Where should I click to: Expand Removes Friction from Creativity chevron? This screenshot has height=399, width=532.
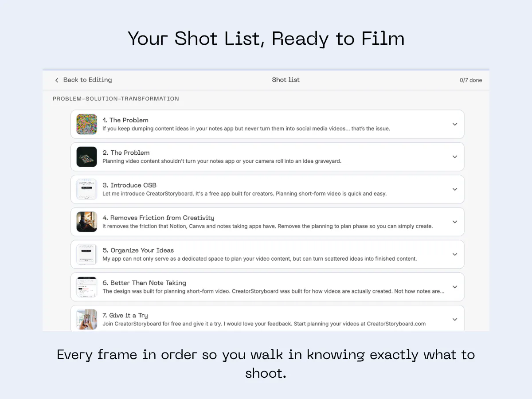click(454, 222)
